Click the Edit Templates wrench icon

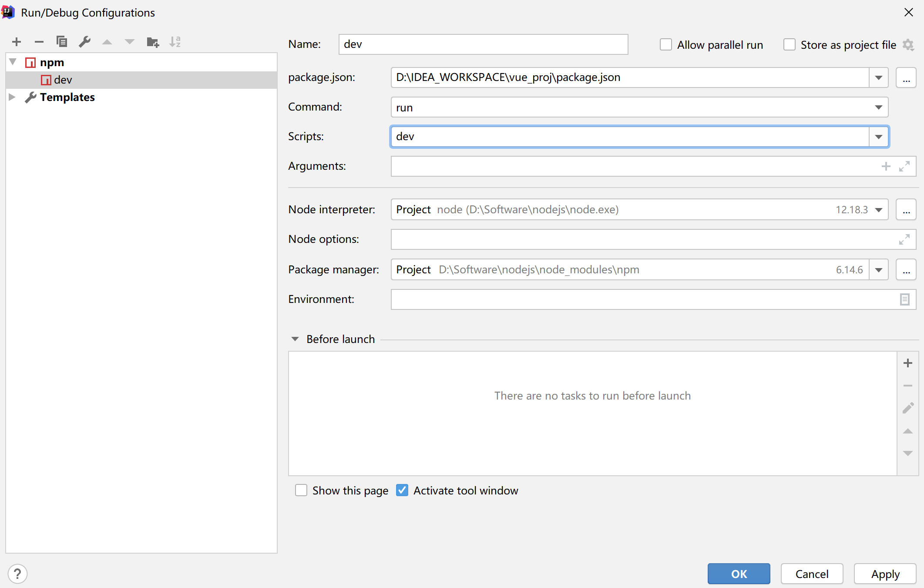tap(84, 42)
